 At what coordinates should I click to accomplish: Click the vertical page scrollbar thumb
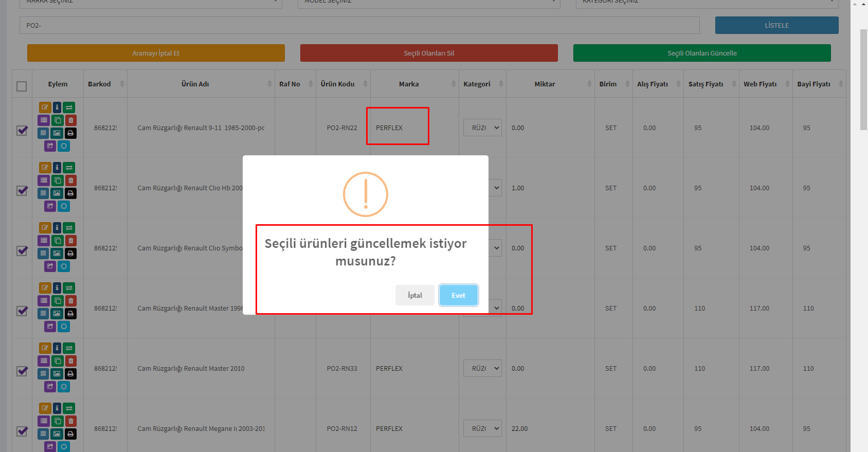[863, 80]
